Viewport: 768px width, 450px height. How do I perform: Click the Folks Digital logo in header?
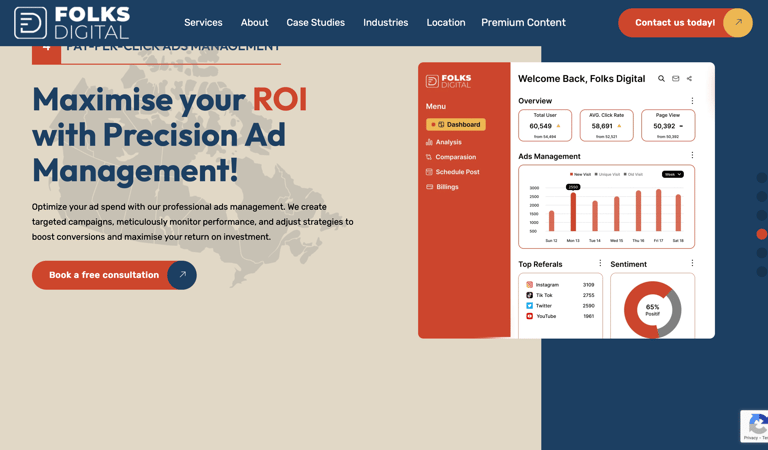(72, 23)
